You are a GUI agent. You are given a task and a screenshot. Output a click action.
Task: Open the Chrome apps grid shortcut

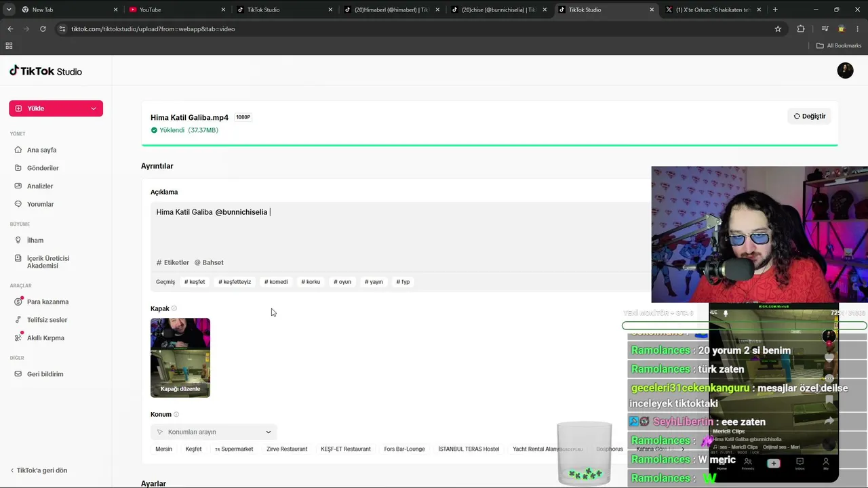9,45
